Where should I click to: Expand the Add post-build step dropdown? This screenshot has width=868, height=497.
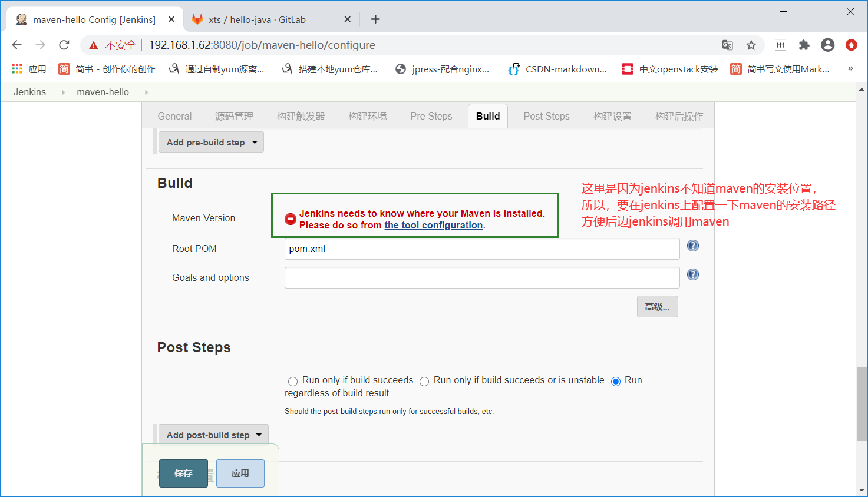pyautogui.click(x=213, y=435)
